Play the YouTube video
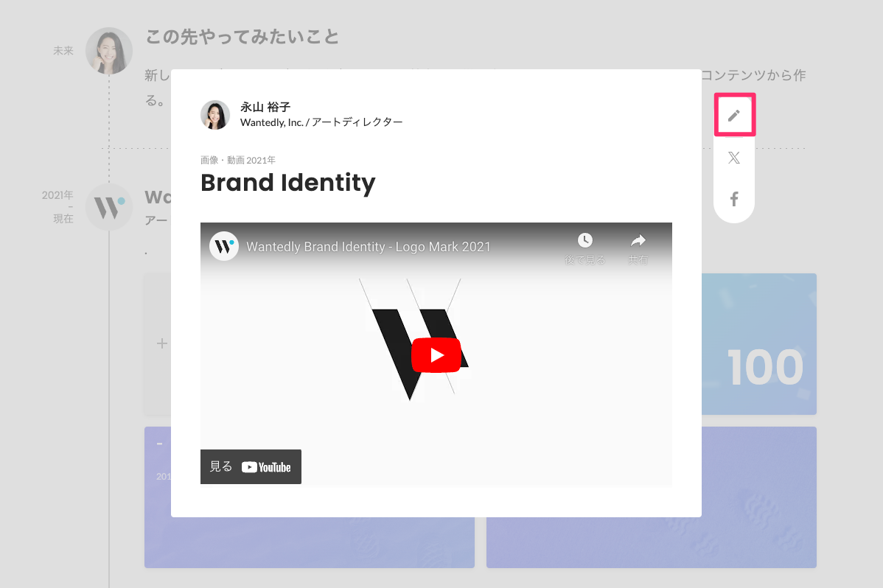 (x=436, y=355)
